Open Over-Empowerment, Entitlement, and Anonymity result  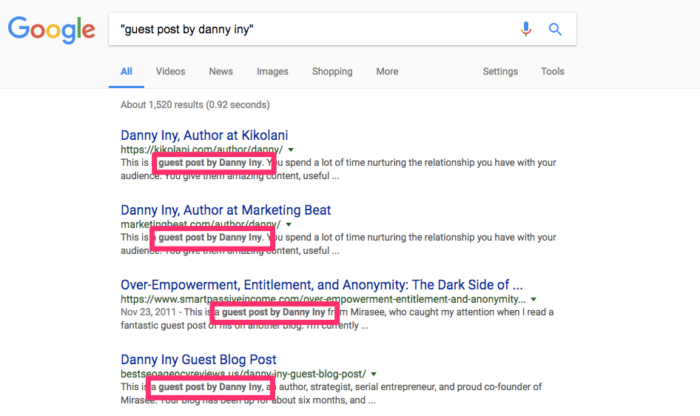321,285
